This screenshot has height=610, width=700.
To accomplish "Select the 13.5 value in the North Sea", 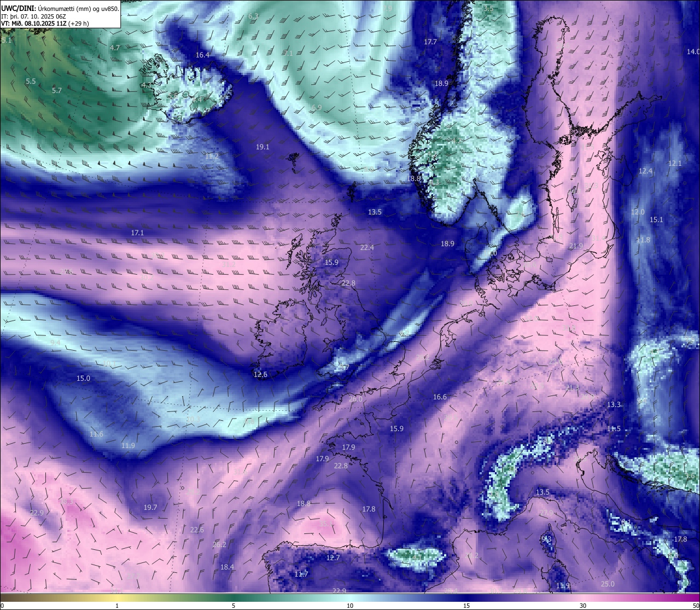I will pyautogui.click(x=375, y=212).
